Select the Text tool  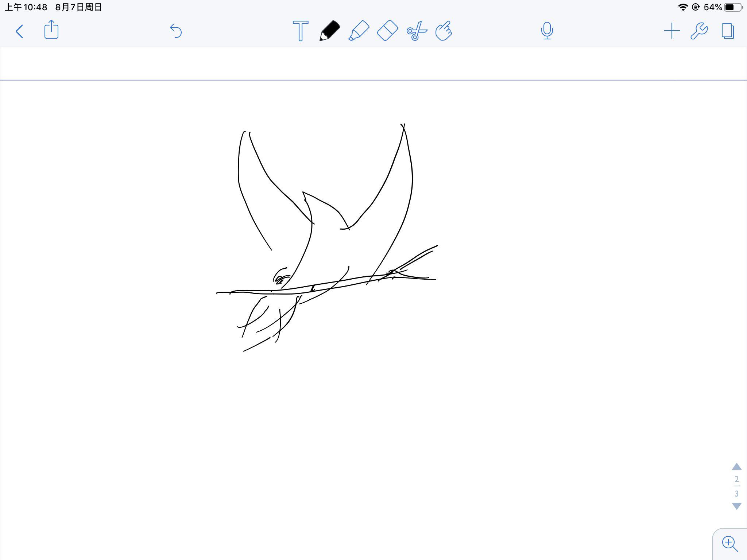(301, 31)
